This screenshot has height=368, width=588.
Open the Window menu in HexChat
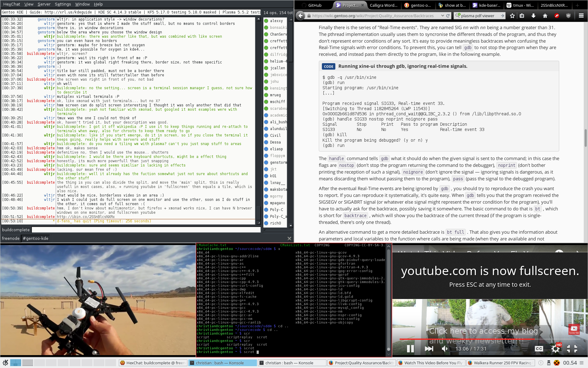tap(82, 4)
